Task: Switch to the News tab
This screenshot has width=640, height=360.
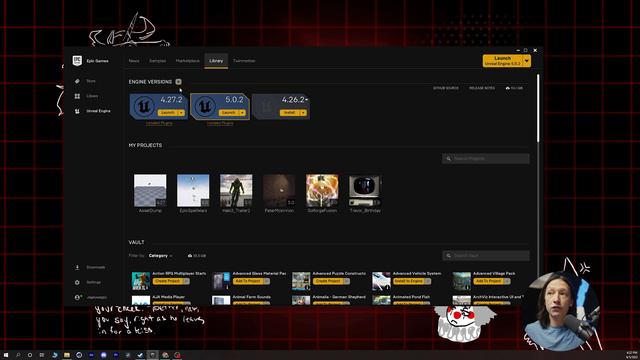Action: 134,61
